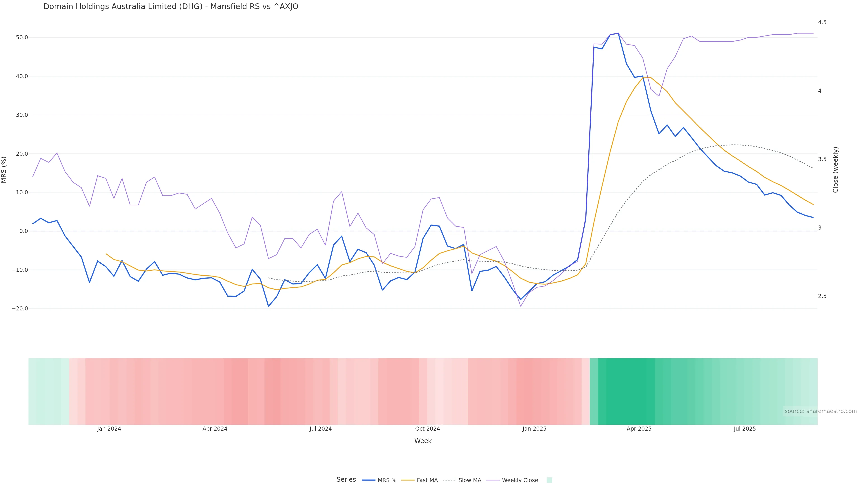
Task: Click the −20.0 left y-axis tick
Action: pyautogui.click(x=20, y=308)
